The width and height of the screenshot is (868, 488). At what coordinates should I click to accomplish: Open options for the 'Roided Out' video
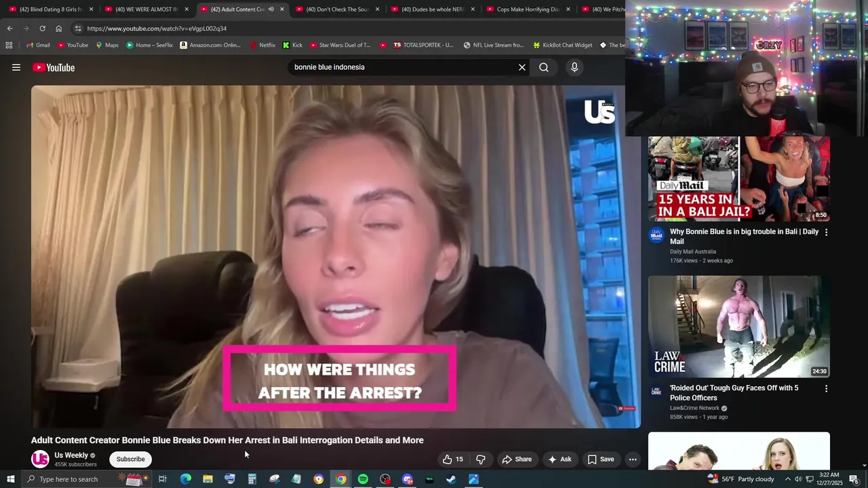coord(826,388)
